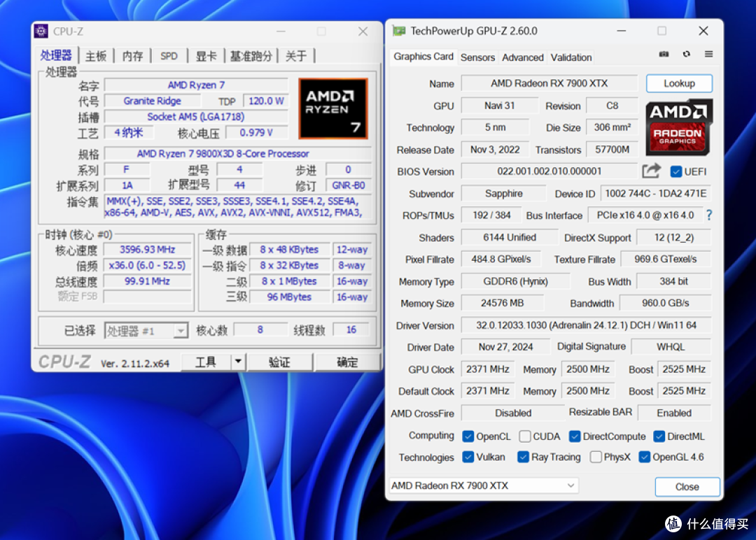Switch to the 内存 tab in CPU-Z
Viewport: 756px width, 540px height.
[x=132, y=56]
